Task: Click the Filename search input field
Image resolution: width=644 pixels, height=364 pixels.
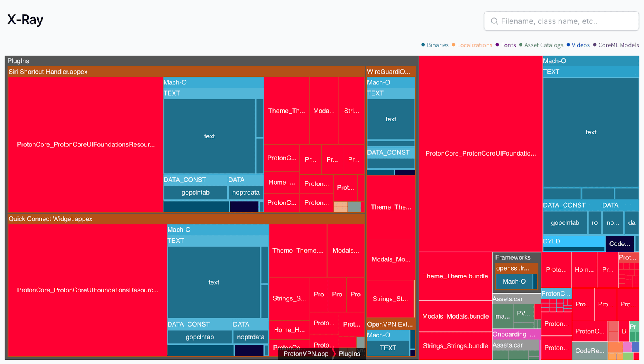Action: [566, 21]
